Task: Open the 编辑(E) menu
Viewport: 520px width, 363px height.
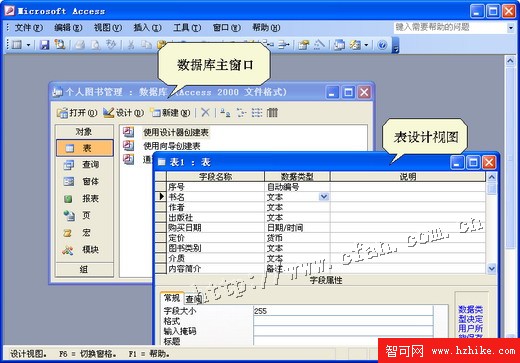Action: tap(68, 27)
